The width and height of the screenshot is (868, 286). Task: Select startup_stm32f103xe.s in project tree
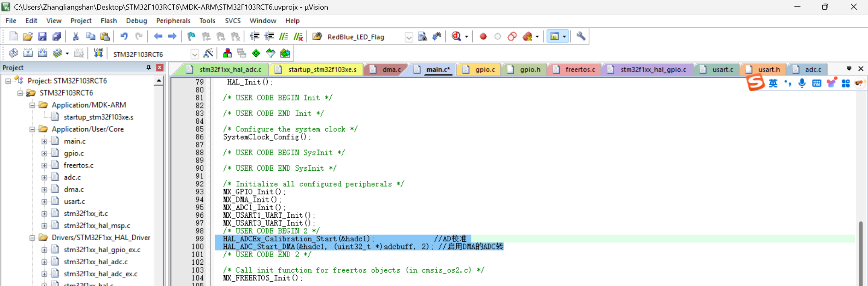tap(98, 117)
